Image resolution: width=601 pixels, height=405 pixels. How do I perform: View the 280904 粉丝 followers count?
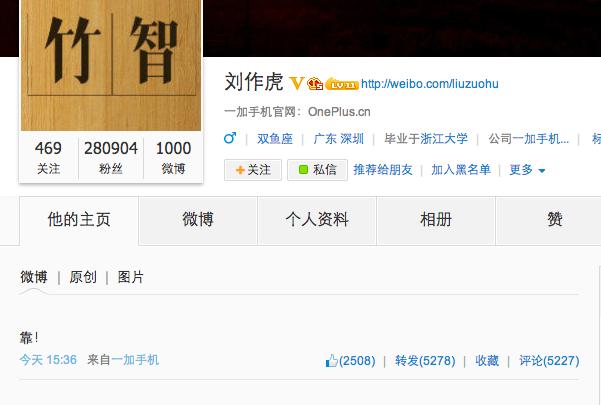(111, 157)
